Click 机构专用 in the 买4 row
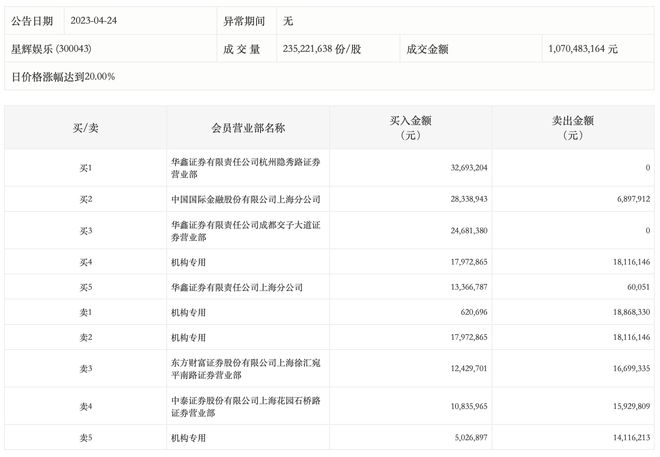Screen dimensions: 660x457 coord(188,262)
